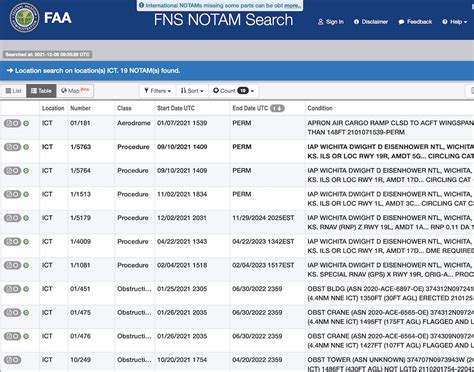Image resolution: width=474 pixels, height=372 pixels.
Task: Click the green circle icon in row 1/5764
Action: pos(26,171)
